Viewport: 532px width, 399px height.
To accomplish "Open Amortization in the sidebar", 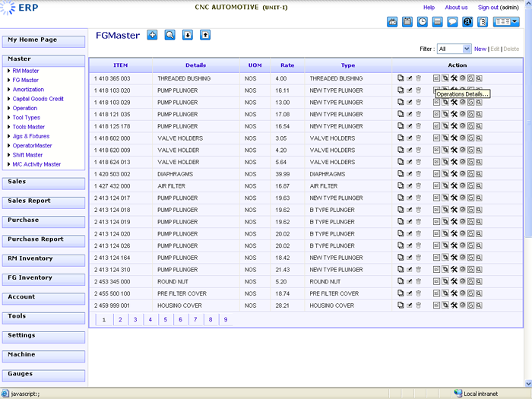I will point(28,90).
